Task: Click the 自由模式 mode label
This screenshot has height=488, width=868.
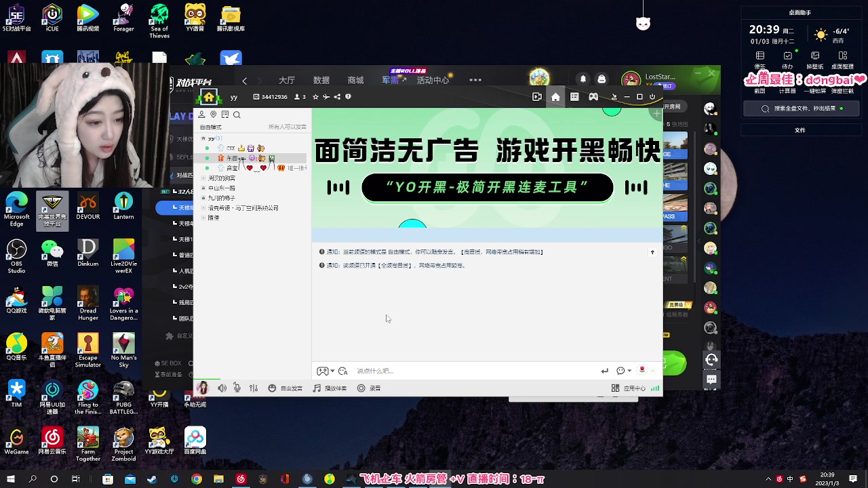Action: click(210, 127)
